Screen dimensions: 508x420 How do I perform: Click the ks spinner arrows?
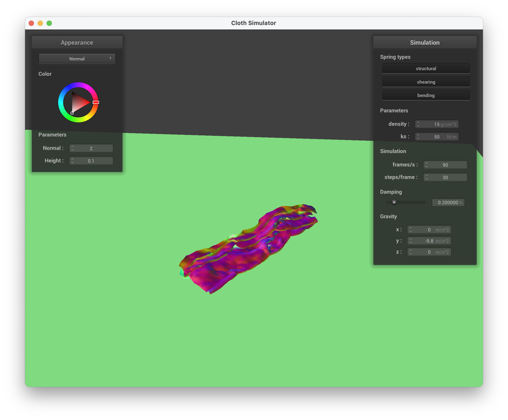point(418,136)
